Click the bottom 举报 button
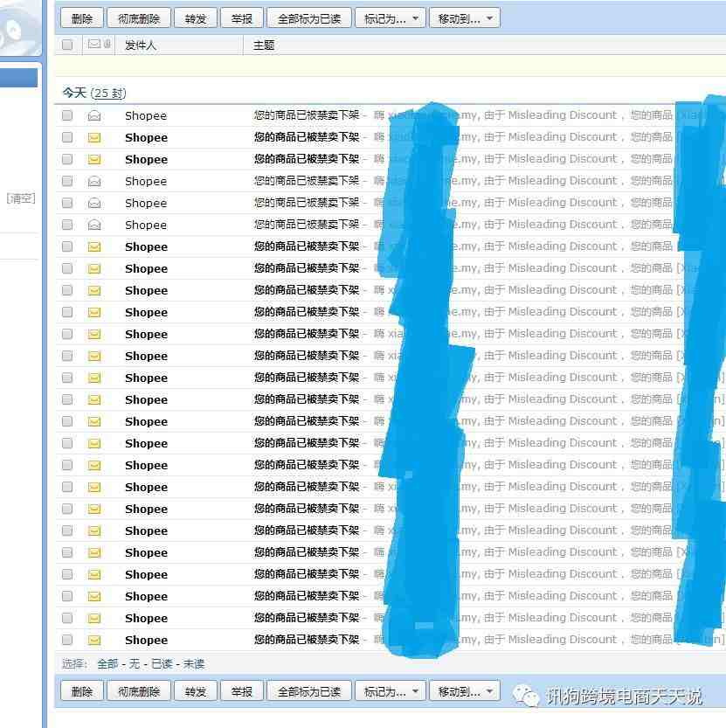 pos(242,691)
